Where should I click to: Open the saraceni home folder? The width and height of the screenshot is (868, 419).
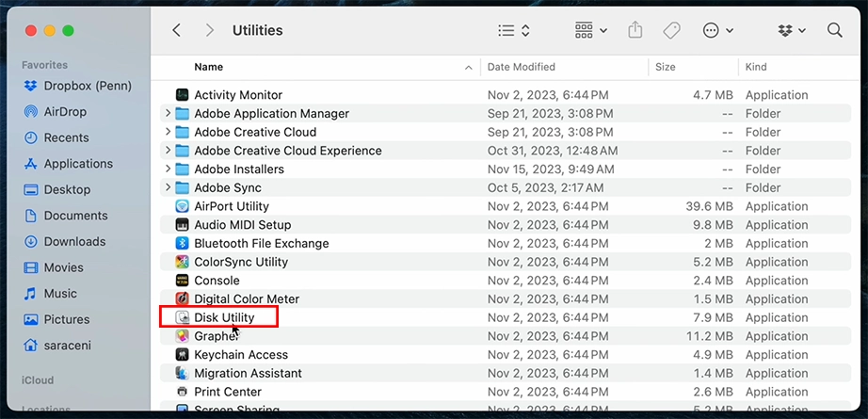(x=57, y=346)
